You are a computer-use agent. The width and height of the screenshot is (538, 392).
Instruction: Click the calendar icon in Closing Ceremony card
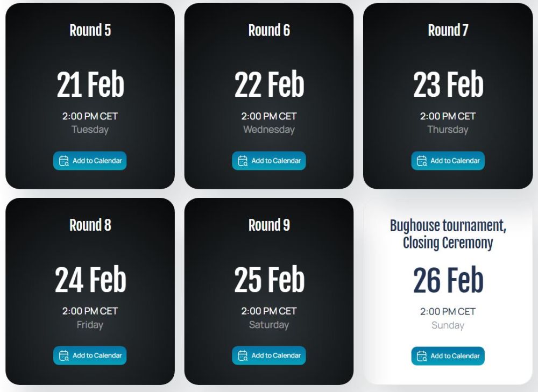pos(422,356)
